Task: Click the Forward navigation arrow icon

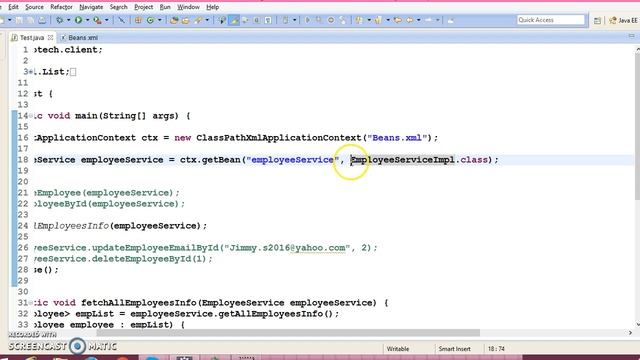Action: (x=429, y=20)
